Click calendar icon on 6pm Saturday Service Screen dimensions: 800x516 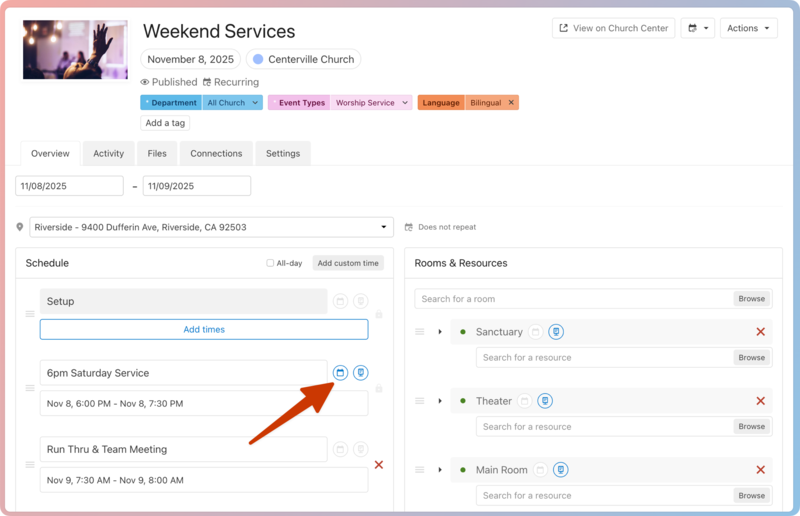click(x=340, y=373)
